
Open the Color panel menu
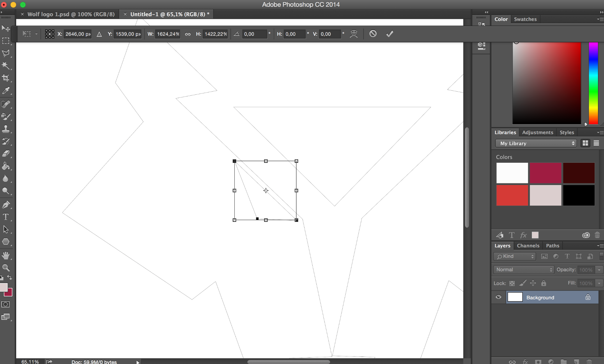[600, 19]
